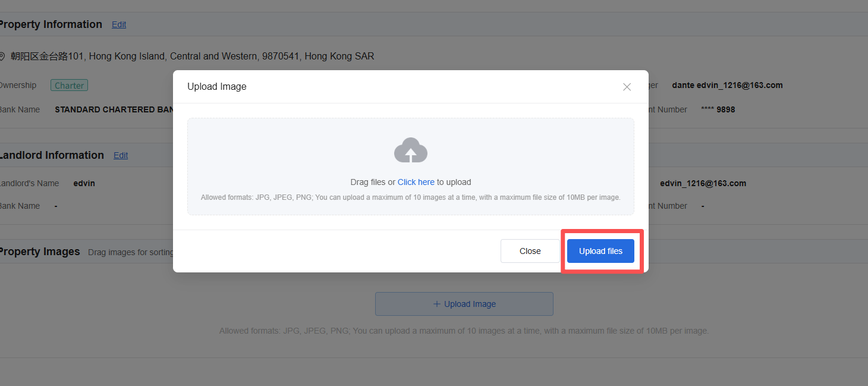The height and width of the screenshot is (386, 868).
Task: Edit the Landlord Information section
Action: 121,155
